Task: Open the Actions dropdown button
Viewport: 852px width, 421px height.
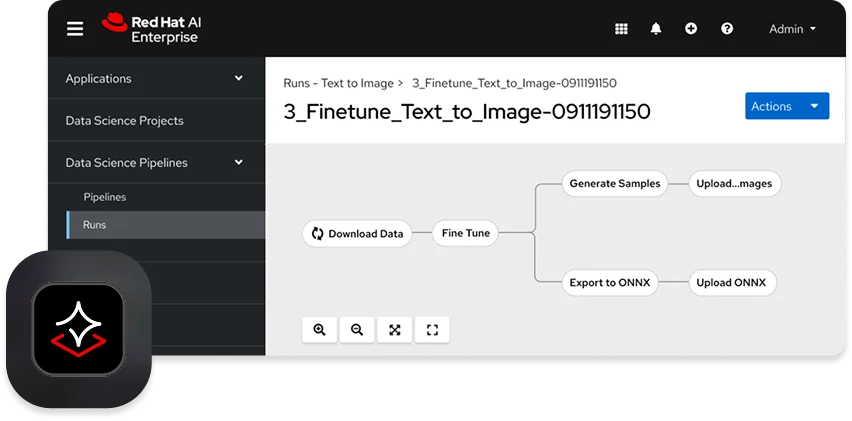Action: 786,106
